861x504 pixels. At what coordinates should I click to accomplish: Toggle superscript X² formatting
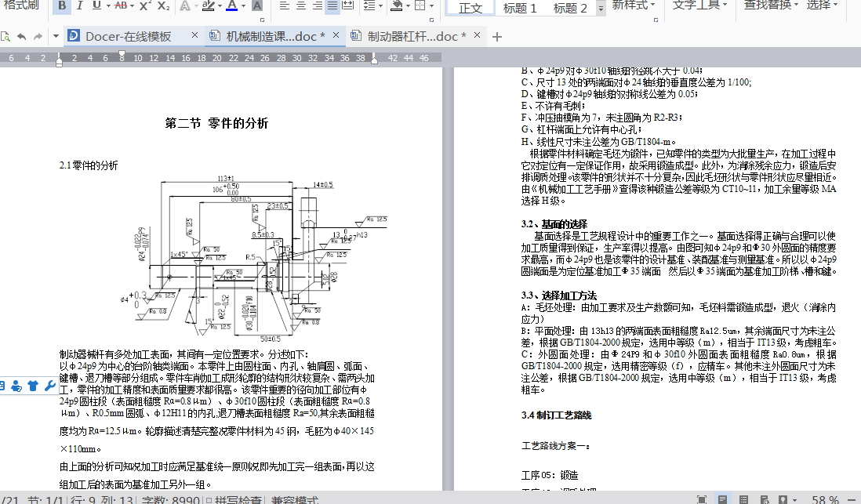[145, 5]
